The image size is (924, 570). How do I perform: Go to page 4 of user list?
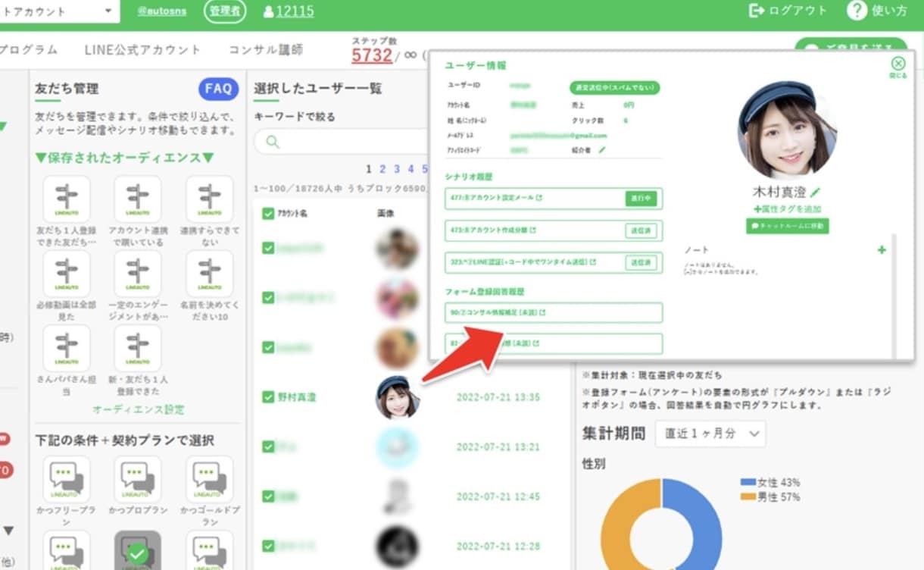tap(411, 169)
